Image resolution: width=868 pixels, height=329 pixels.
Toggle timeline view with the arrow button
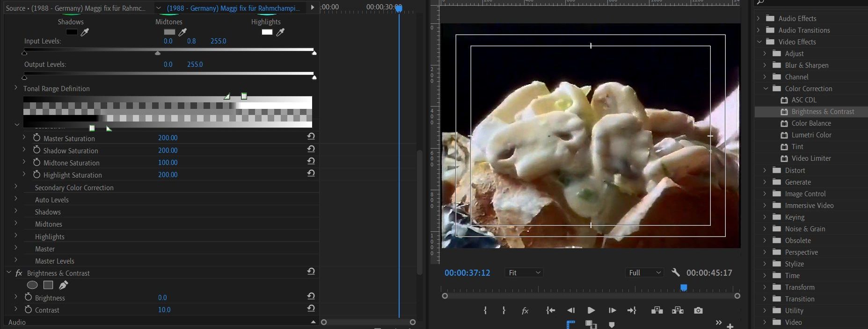[x=312, y=7]
